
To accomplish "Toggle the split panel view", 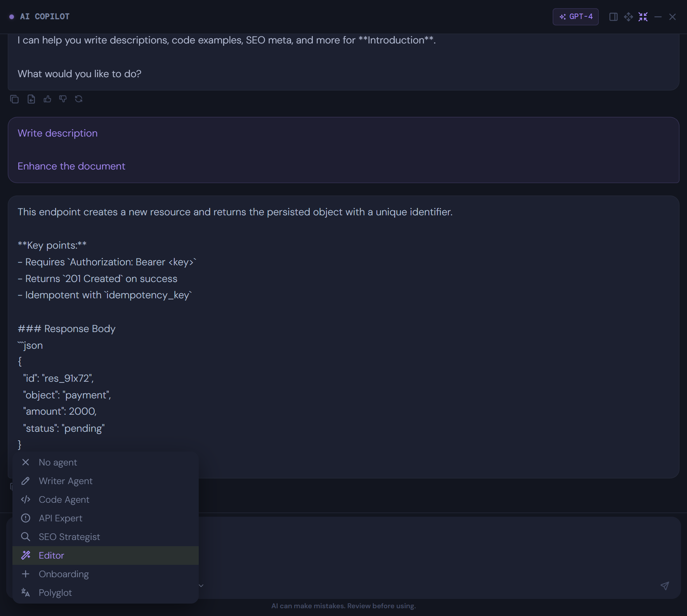I will [614, 17].
